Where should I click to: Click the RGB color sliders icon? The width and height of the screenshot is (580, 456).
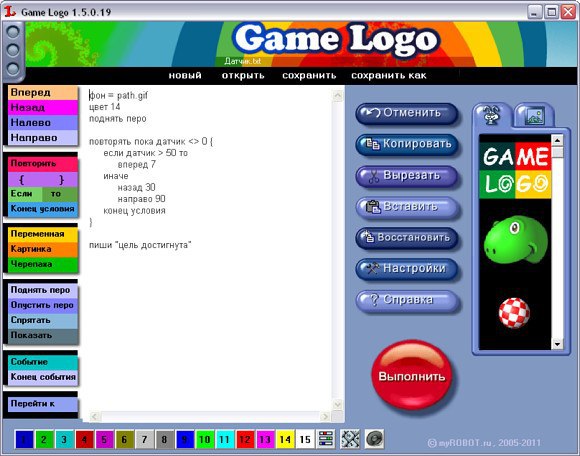pos(326,439)
